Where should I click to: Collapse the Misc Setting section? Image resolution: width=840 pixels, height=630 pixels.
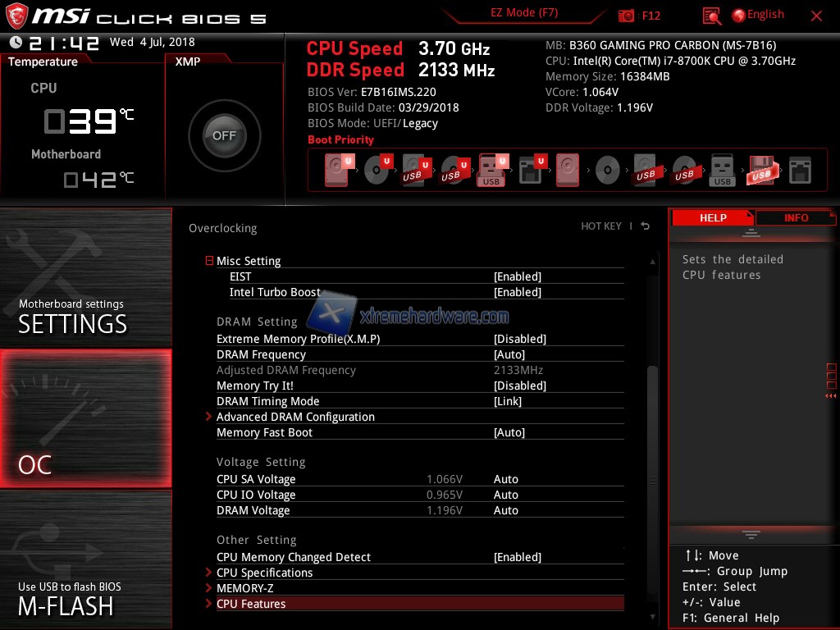click(x=209, y=261)
